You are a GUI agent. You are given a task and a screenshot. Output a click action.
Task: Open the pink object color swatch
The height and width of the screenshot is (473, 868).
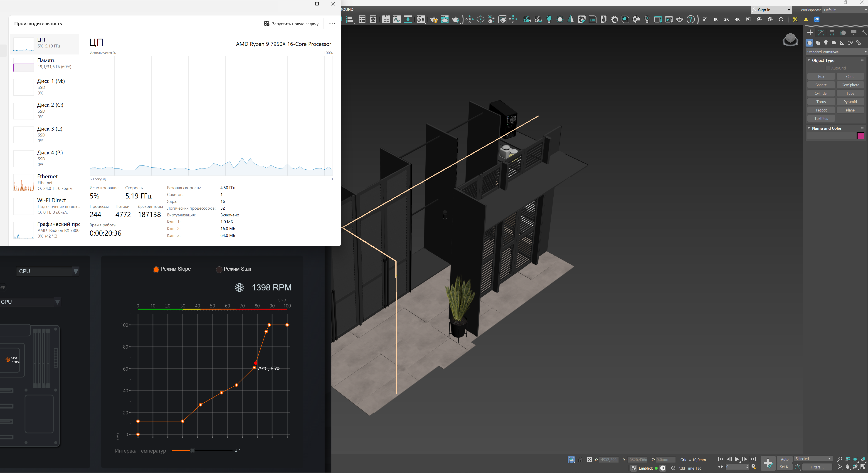pos(861,136)
